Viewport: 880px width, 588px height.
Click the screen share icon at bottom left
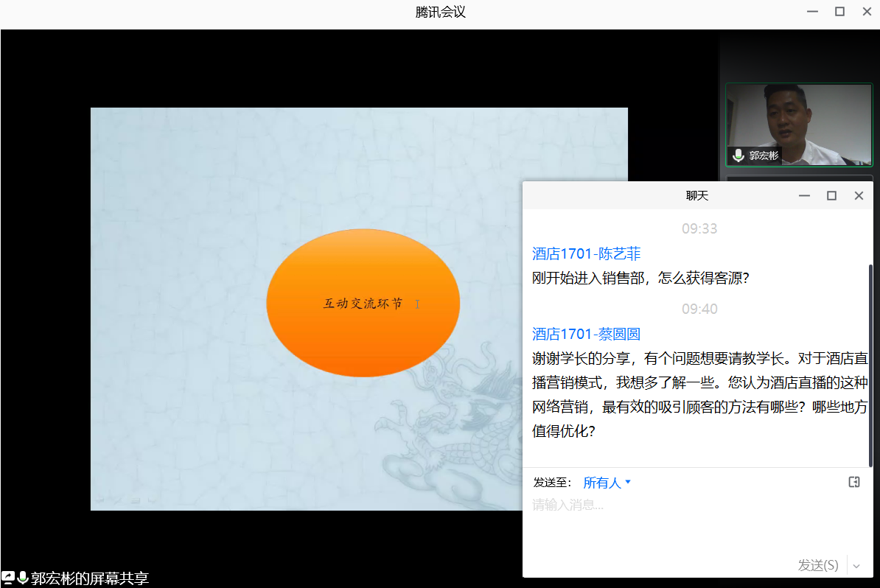pos(8,578)
